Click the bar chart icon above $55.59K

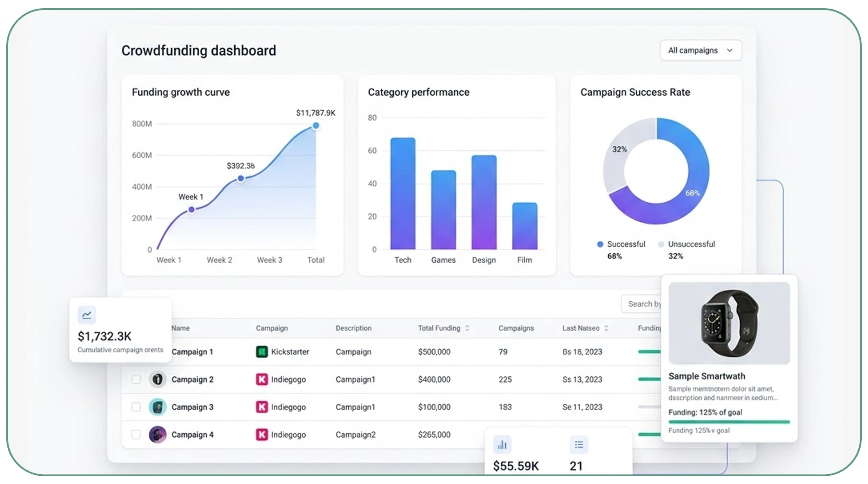point(502,445)
